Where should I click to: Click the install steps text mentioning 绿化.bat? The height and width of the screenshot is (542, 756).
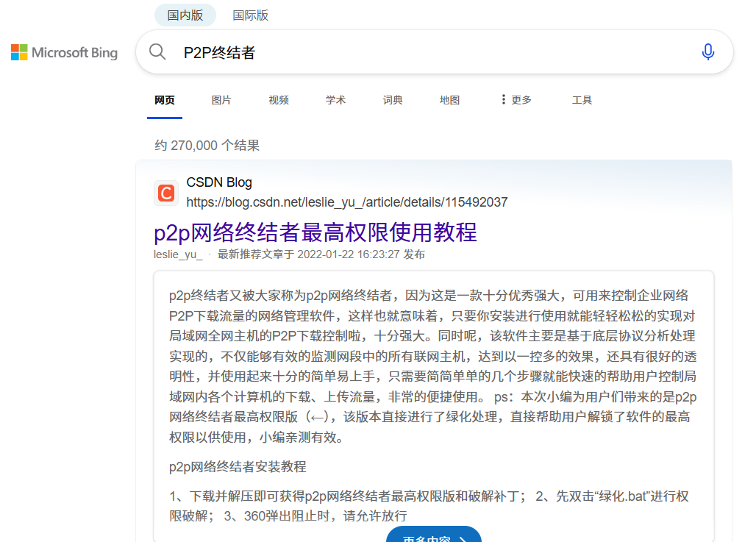click(x=429, y=506)
